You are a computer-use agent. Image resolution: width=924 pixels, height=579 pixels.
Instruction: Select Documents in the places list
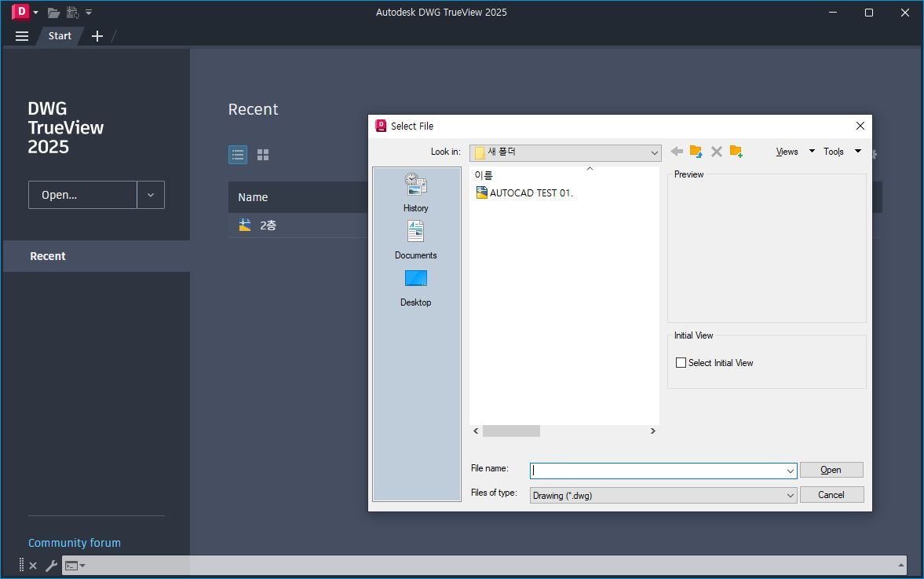click(x=415, y=240)
